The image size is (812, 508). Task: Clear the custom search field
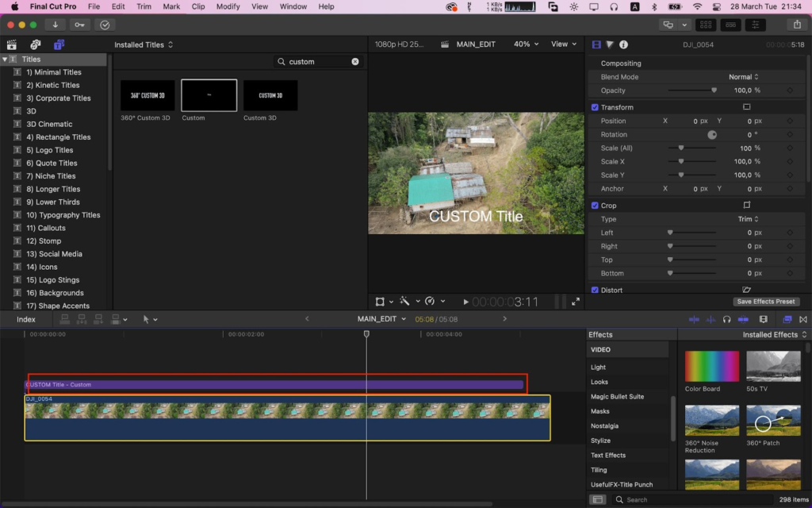[x=355, y=61]
